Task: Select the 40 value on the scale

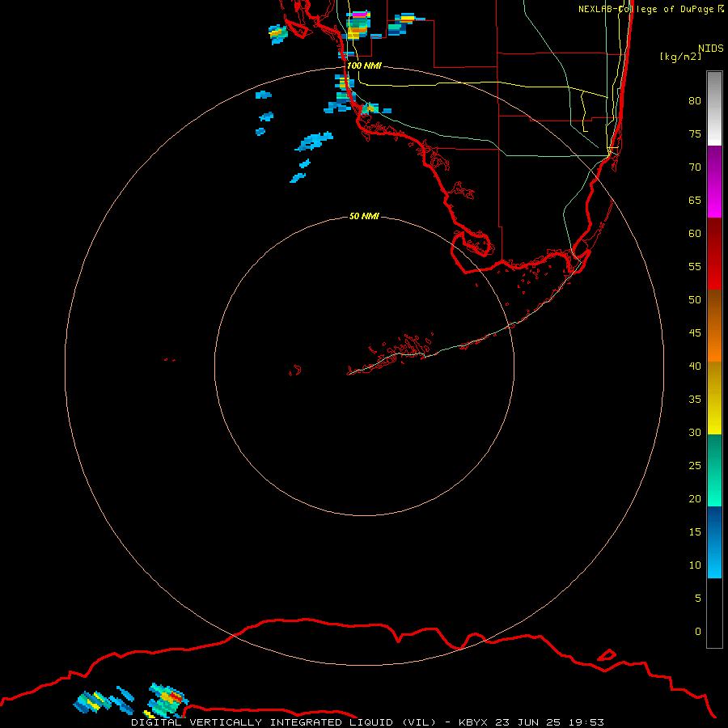Action: (695, 366)
